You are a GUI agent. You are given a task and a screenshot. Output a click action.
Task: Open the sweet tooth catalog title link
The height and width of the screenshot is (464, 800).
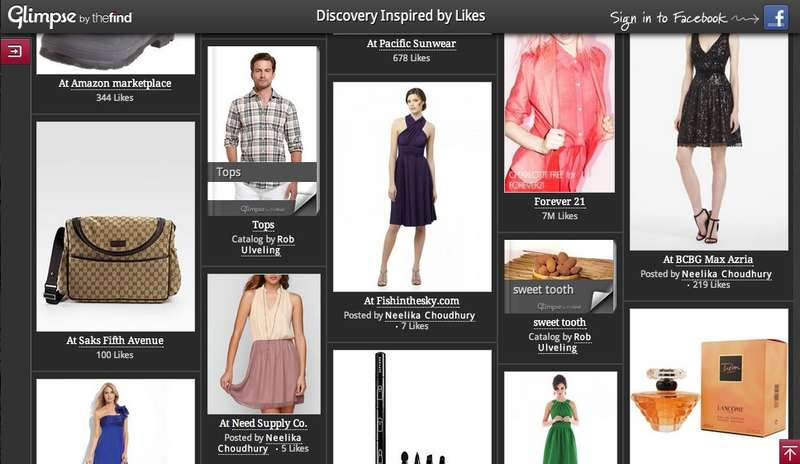click(x=560, y=323)
